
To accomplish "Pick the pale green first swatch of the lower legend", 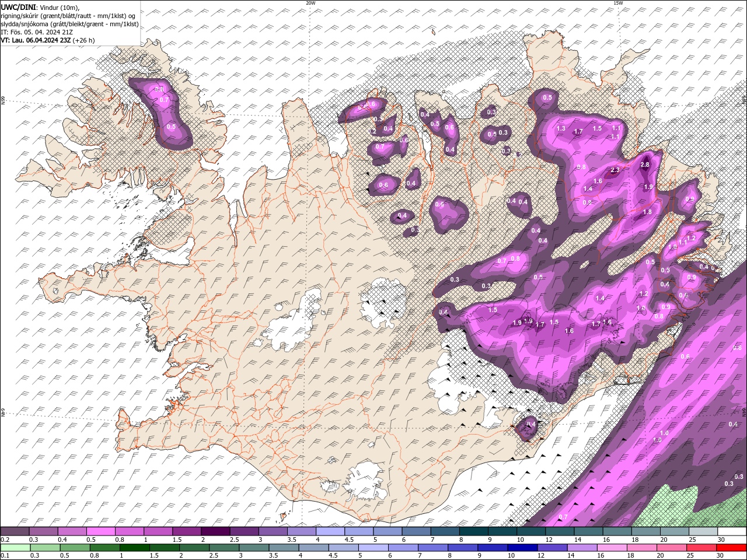I will [x=15, y=547].
